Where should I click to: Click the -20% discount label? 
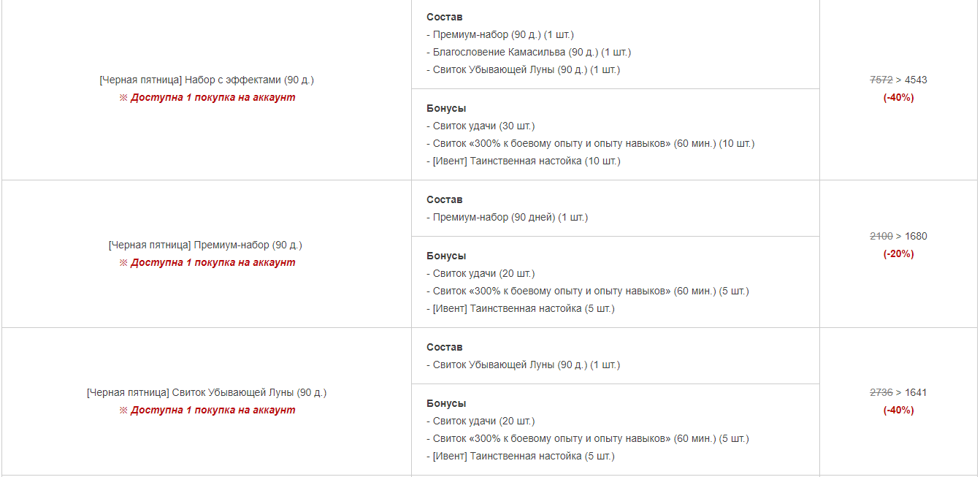899,253
